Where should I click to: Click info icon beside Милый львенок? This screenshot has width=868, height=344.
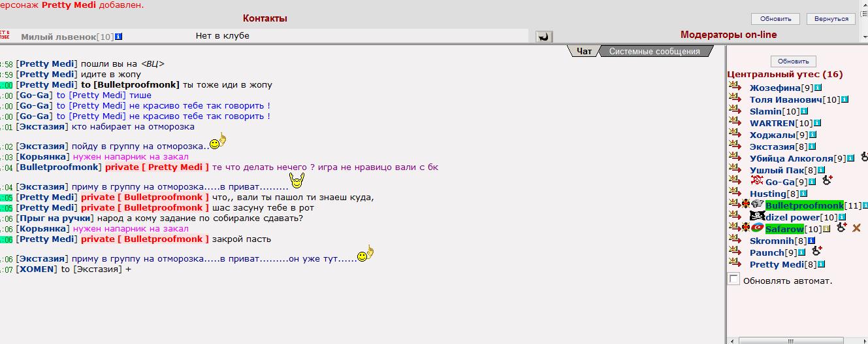tap(118, 37)
